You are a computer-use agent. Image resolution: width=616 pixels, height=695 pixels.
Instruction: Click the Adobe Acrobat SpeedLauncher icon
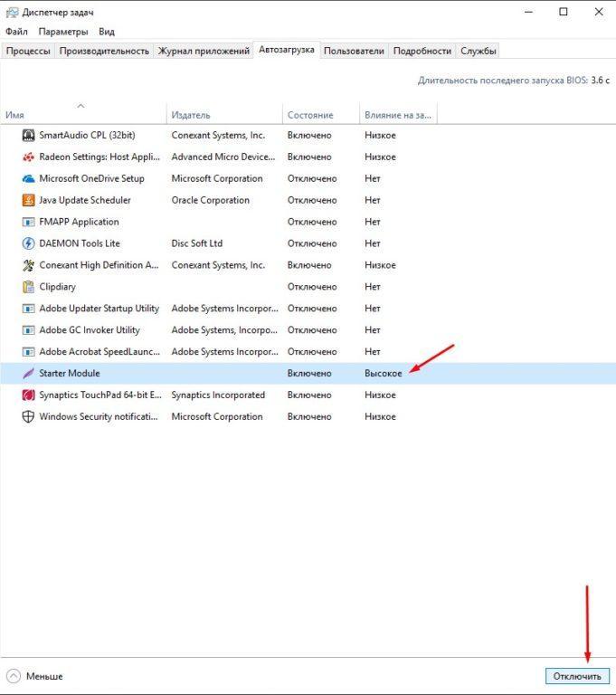tap(28, 352)
